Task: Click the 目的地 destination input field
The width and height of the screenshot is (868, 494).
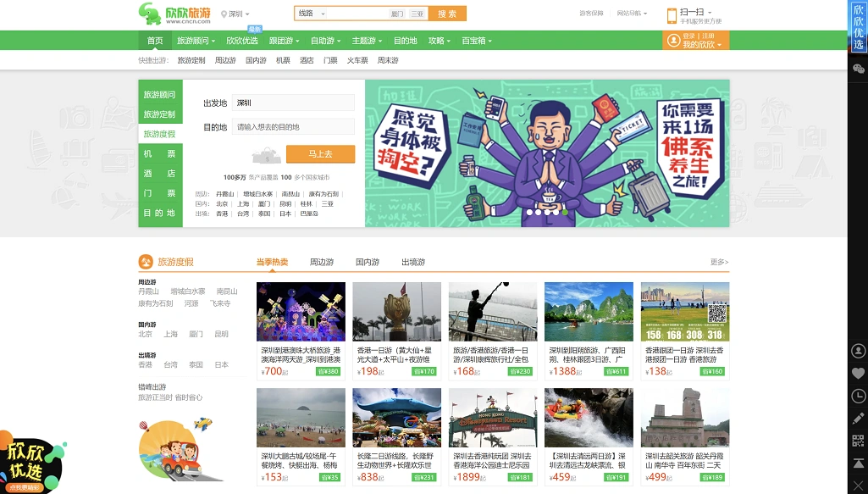Action: pos(293,127)
